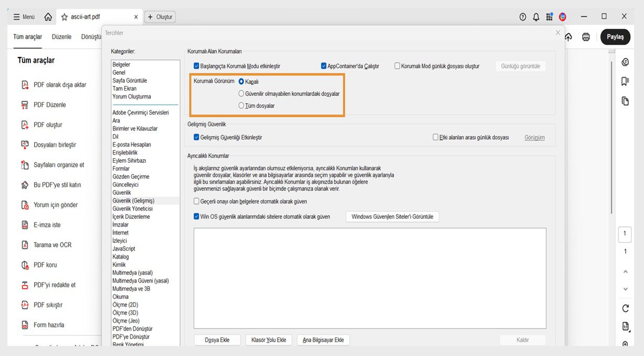Screen dimensions: 644x356
Task: Click the page thumbnails icon on the right
Action: point(625,97)
